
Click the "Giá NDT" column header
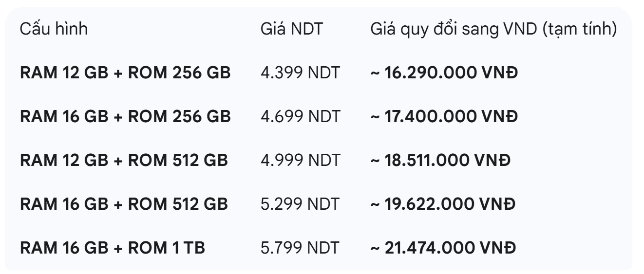click(x=291, y=29)
